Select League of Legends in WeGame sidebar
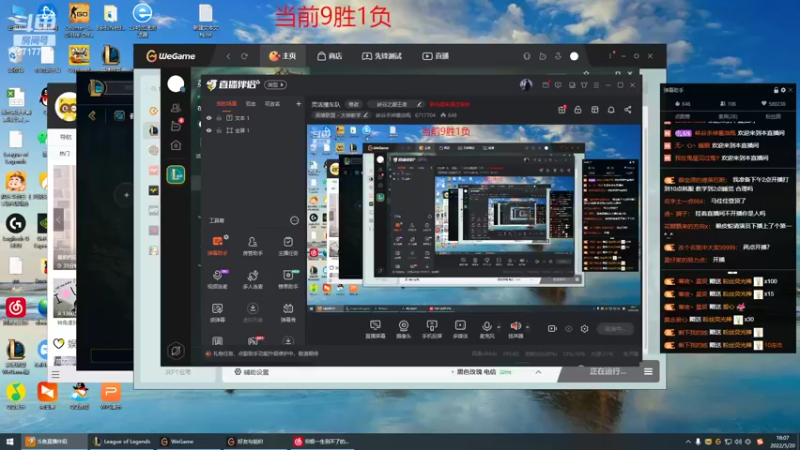Screen dimensions: 800x450 coord(176,175)
